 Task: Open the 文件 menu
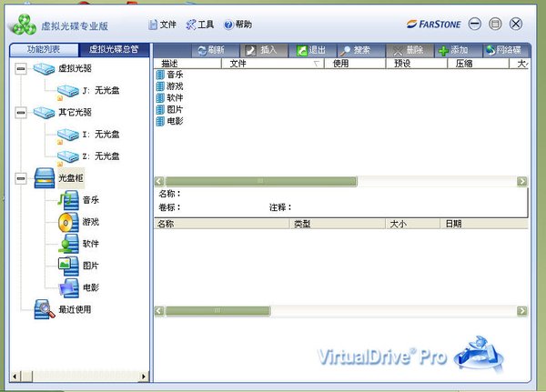coord(162,25)
